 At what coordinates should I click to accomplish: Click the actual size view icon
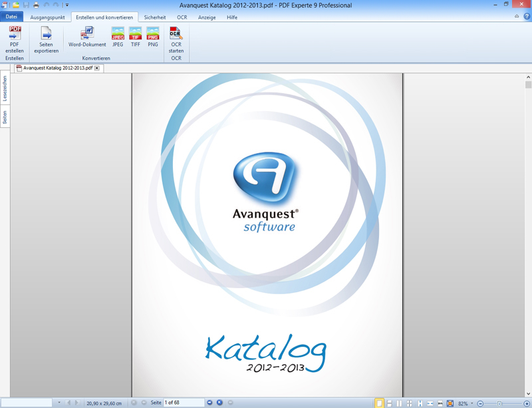pyautogui.click(x=440, y=403)
